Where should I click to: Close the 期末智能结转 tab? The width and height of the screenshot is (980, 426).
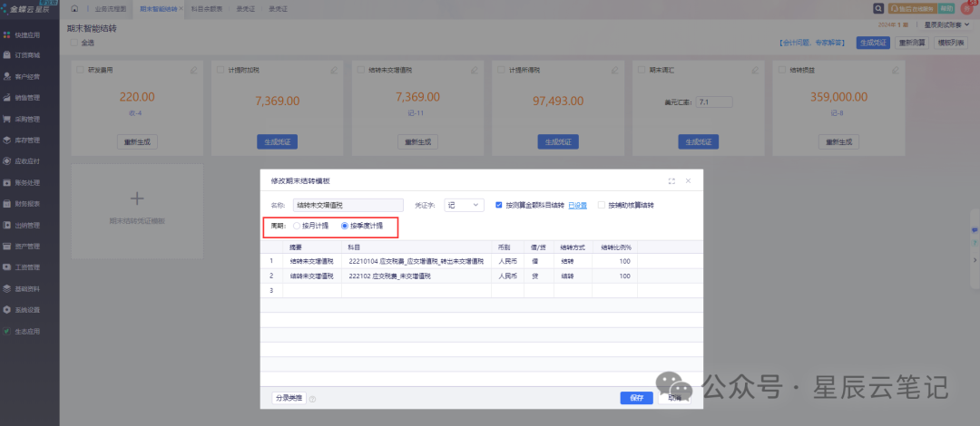pos(181,9)
